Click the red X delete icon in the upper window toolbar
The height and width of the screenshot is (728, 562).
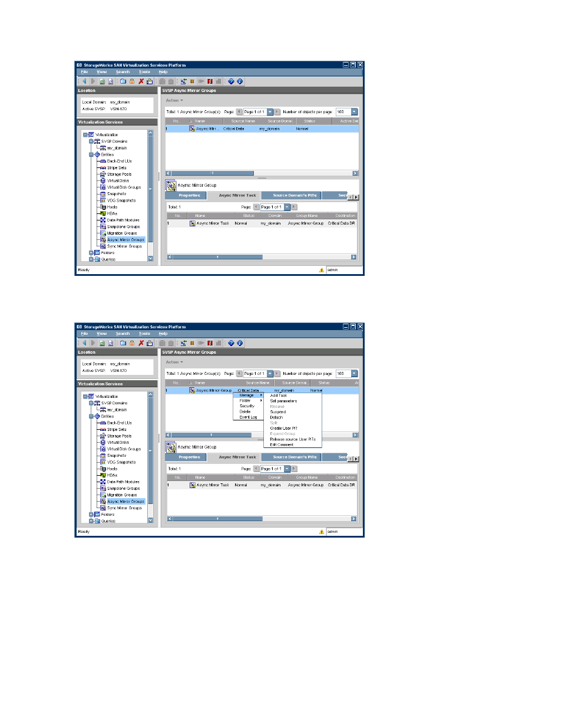click(x=141, y=81)
